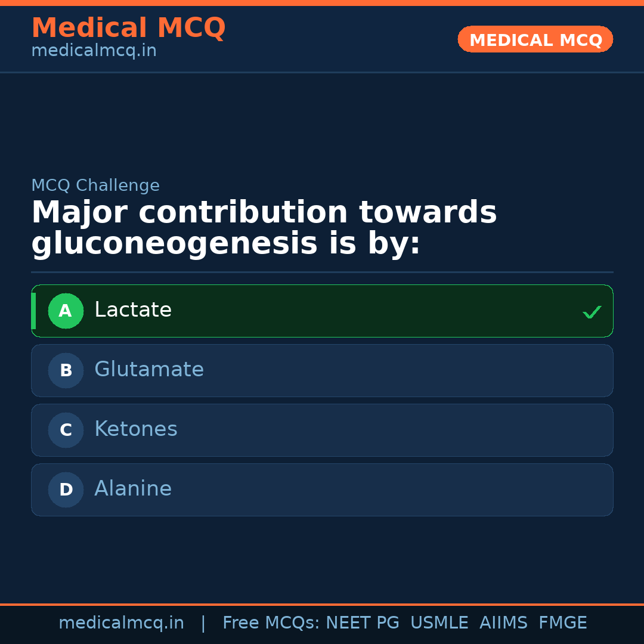Screen dimensions: 644x644
Task: Click the MCQ Challenge label
Action: point(95,185)
